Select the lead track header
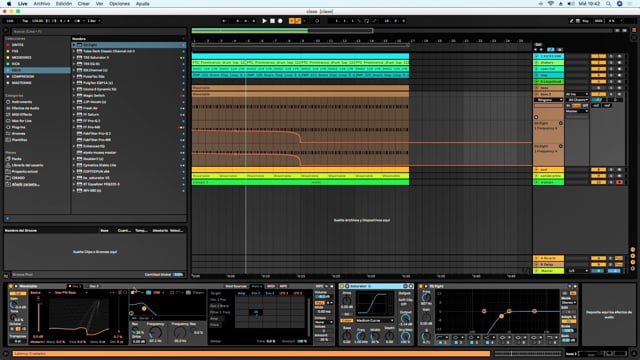The height and width of the screenshot is (360, 640). (549, 169)
